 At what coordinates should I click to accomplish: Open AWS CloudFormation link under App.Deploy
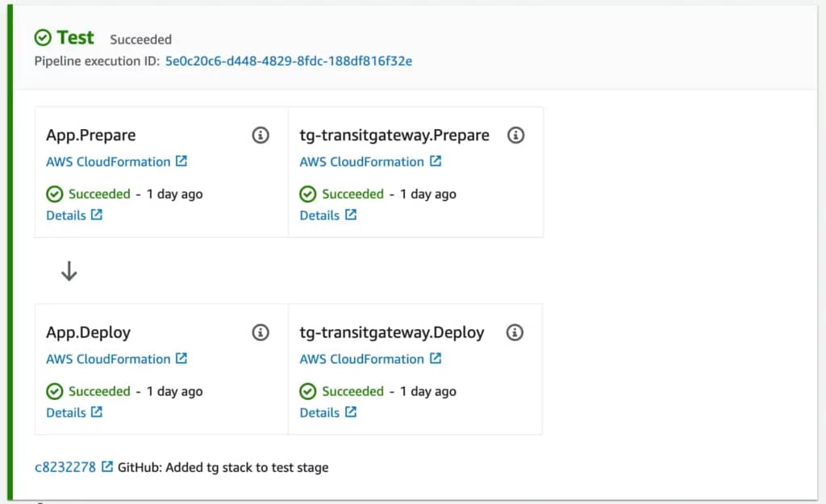click(108, 359)
